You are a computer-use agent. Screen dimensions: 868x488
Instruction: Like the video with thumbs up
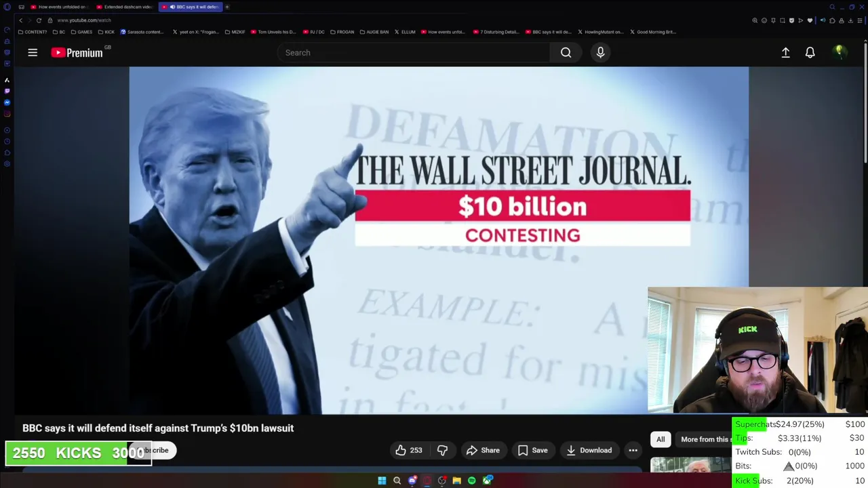(409, 450)
